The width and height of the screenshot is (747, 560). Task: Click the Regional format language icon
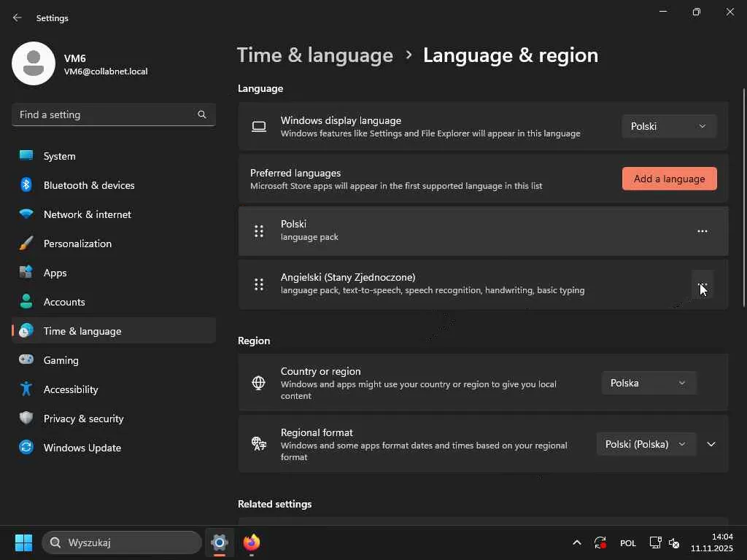(259, 444)
